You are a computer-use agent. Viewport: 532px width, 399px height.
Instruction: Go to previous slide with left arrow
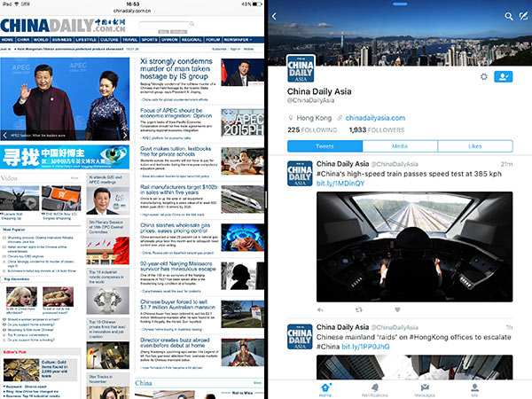point(5,137)
